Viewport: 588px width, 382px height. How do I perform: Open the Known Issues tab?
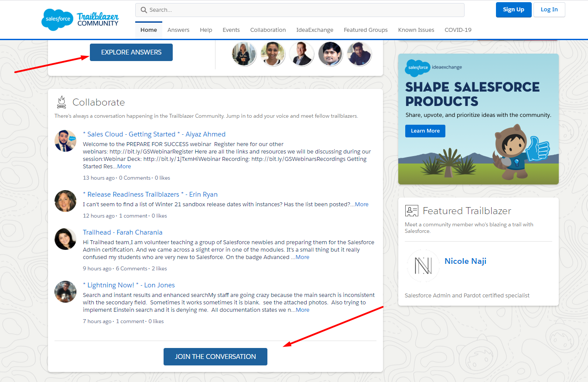point(416,30)
